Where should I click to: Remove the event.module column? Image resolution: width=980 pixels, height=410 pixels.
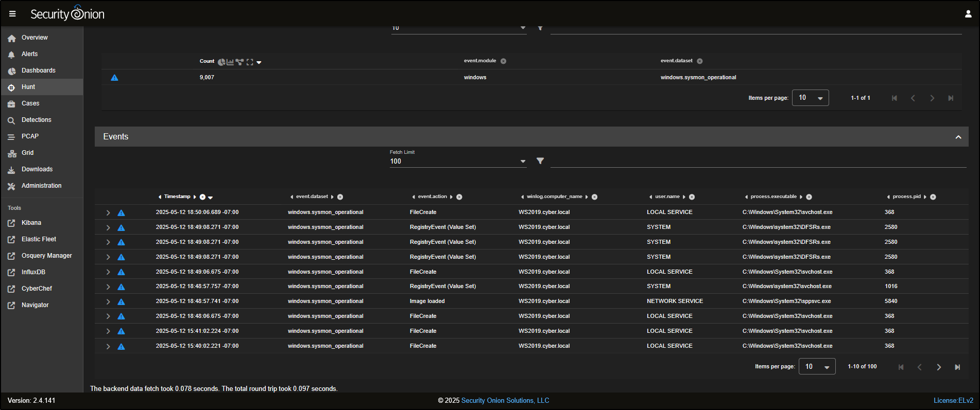[504, 61]
